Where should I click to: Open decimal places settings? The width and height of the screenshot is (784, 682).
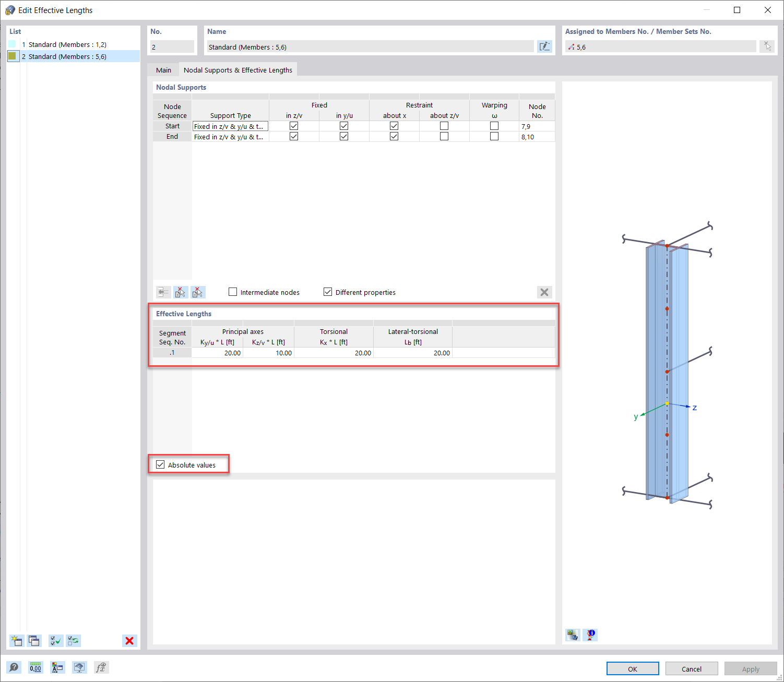pyautogui.click(x=35, y=667)
